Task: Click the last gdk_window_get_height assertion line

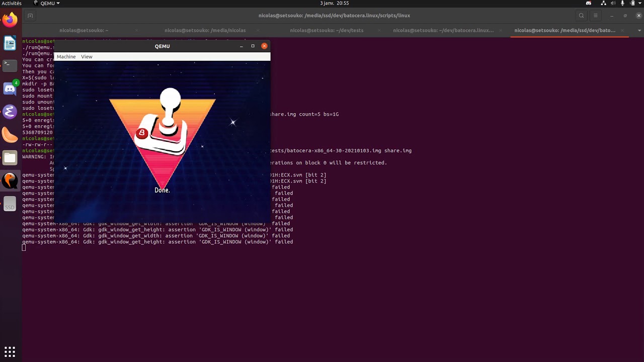Action: coord(157,242)
